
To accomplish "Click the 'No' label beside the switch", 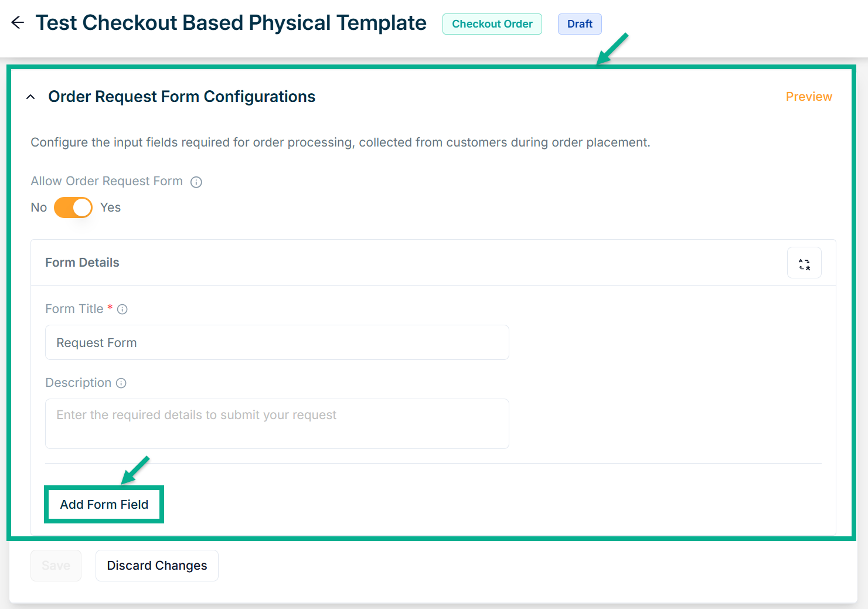I will click(x=39, y=207).
